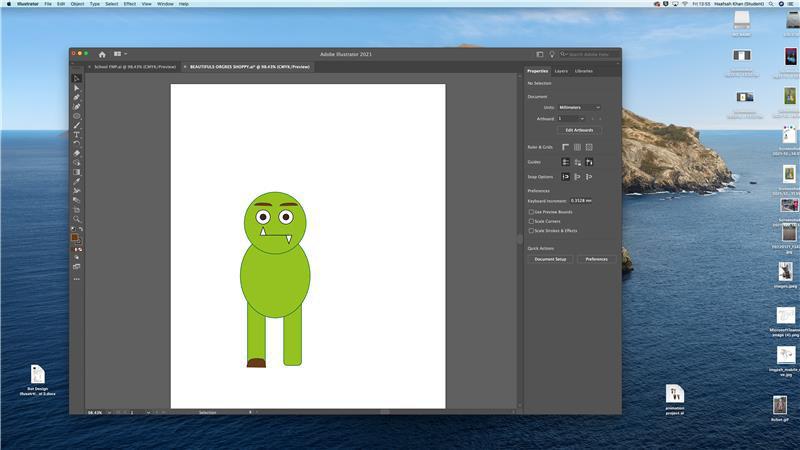This screenshot has width=800, height=450.
Task: Switch to School FMP.ai document tab
Action: tap(135, 67)
